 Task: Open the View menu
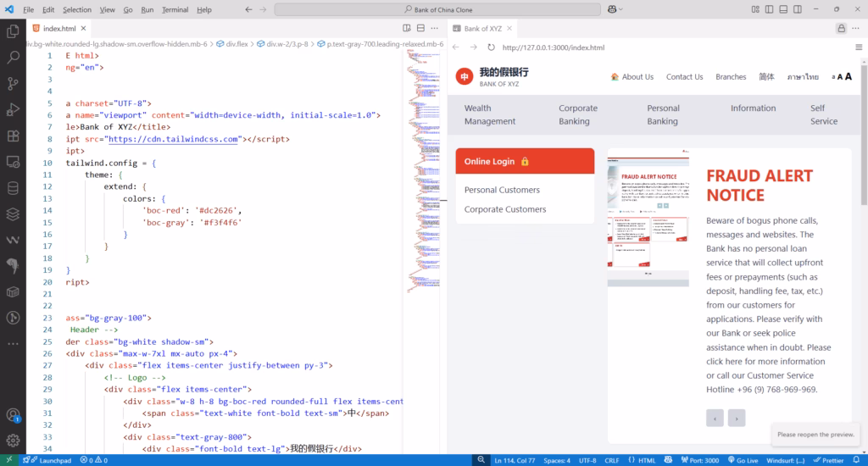click(x=108, y=9)
